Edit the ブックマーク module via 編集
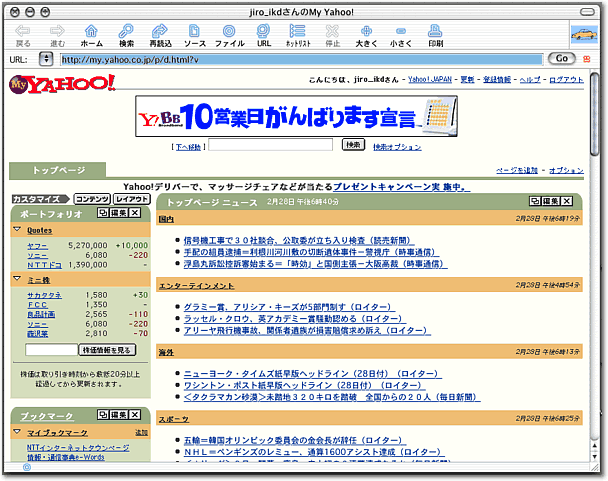This screenshot has height=481, width=608. tap(119, 415)
